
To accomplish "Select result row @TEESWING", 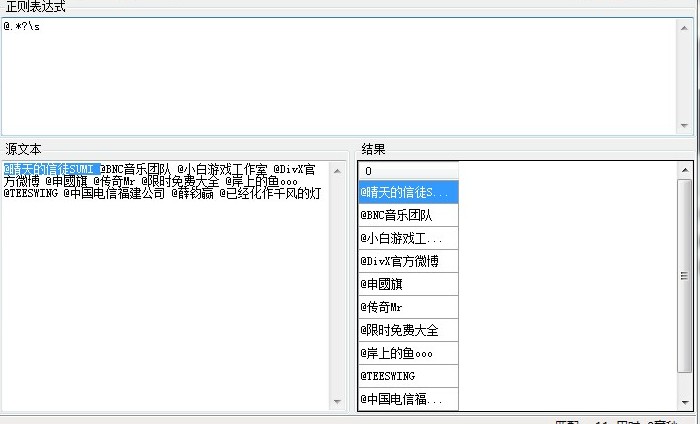I will pyautogui.click(x=408, y=376).
